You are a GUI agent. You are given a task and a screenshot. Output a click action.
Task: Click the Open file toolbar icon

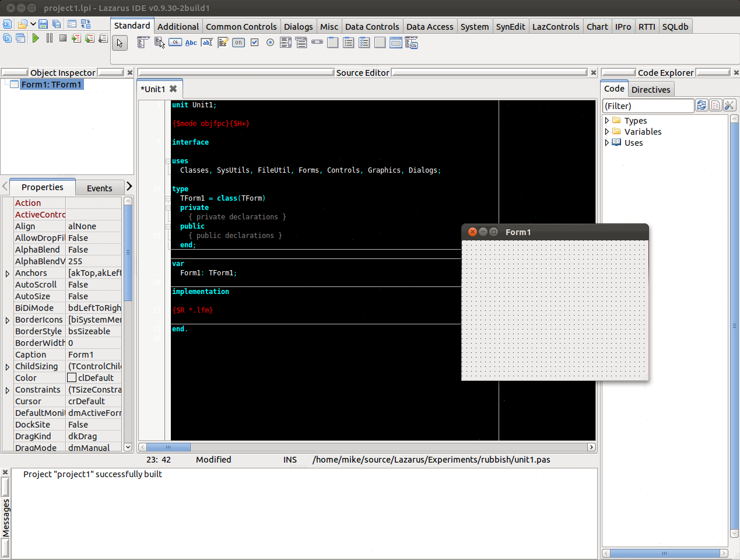point(22,24)
